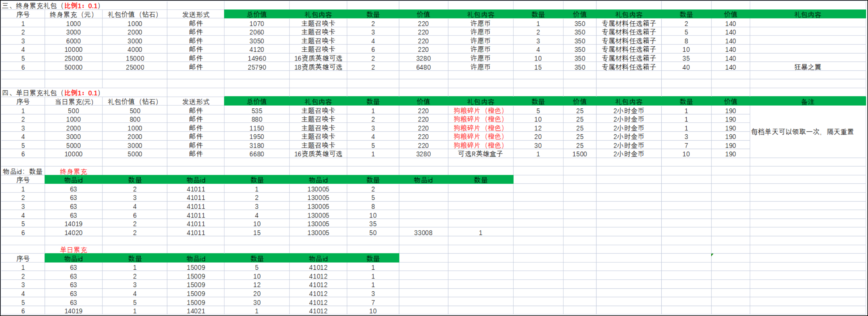Select the value cell showing 6480
This screenshot has height=316, width=868.
(x=423, y=67)
